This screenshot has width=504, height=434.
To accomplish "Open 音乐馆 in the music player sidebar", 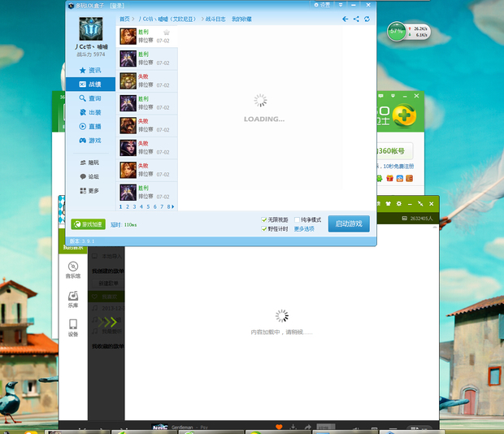I will [73, 271].
